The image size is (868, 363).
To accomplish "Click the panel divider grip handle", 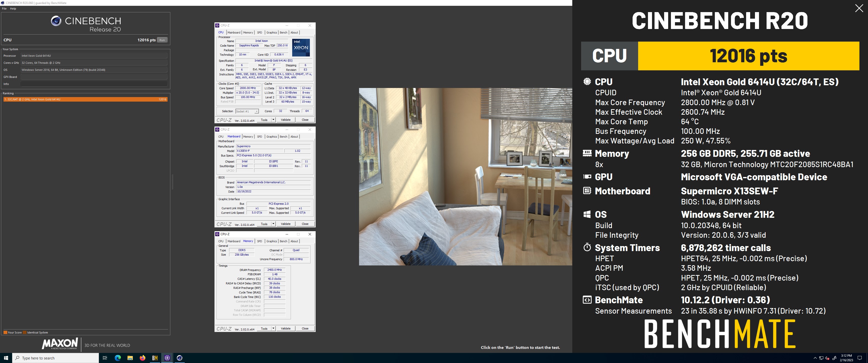I will coord(173,182).
